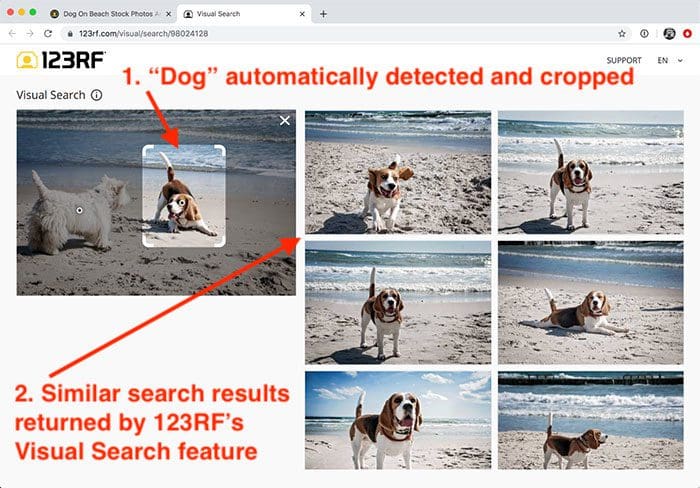
Task: Click the red Opera extension icon
Action: 688,33
